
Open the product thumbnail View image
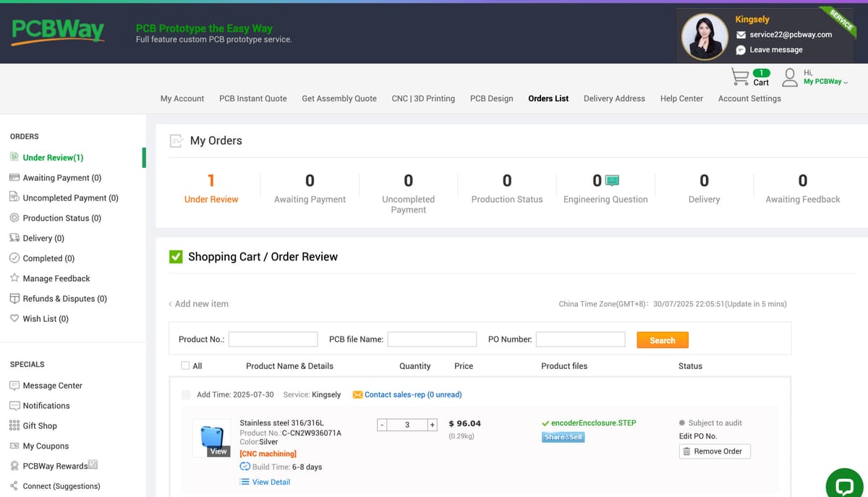click(x=211, y=438)
